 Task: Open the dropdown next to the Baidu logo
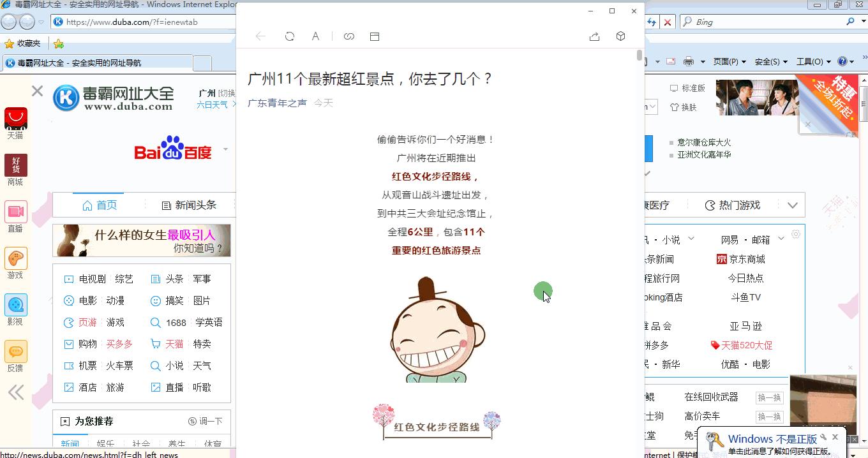pyautogui.click(x=225, y=149)
